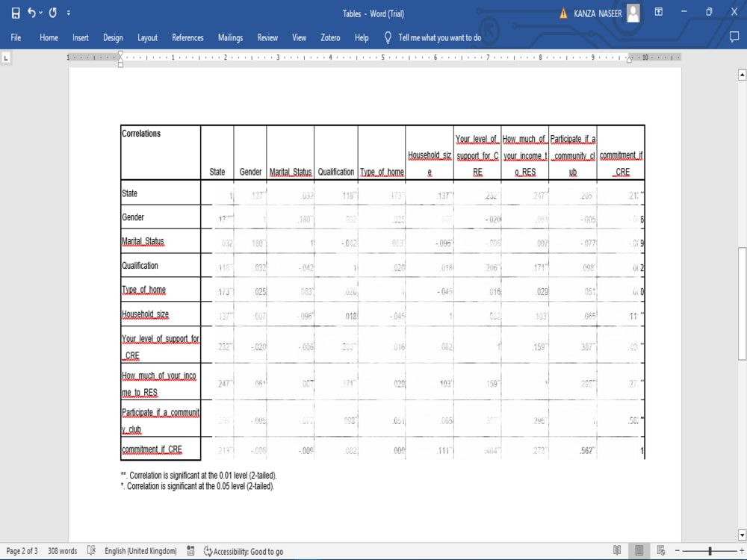
Task: Click the Redo/Repeat icon
Action: [53, 13]
